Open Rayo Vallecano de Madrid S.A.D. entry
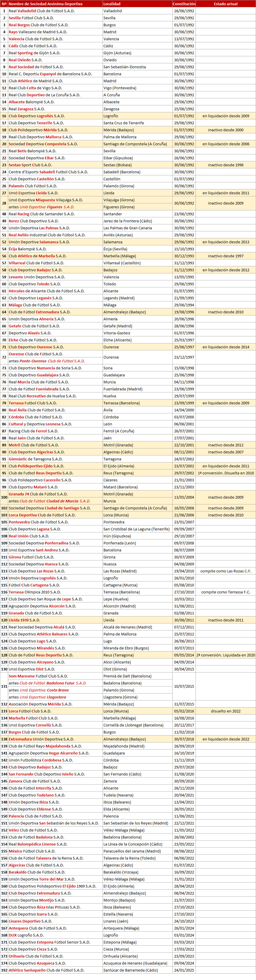The image size is (256, 980). [x=38, y=32]
